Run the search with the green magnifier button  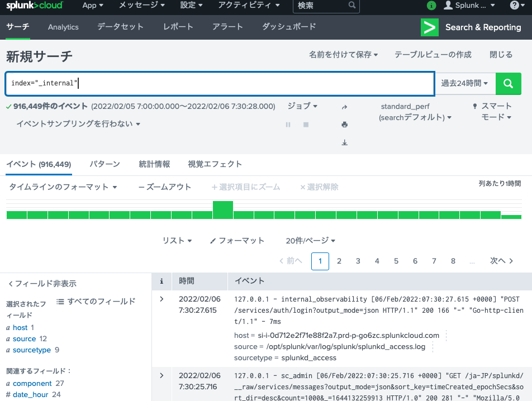[x=507, y=83]
